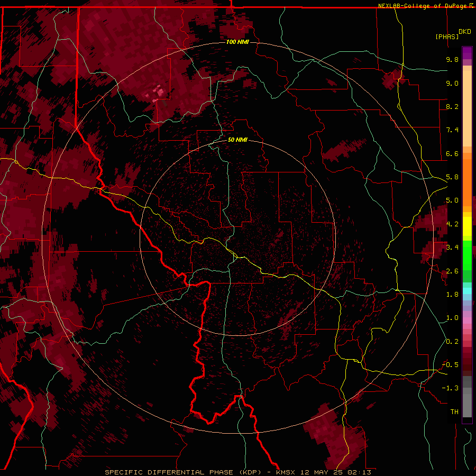Click the 5.8 value on the scale
Viewport: 476px width, 476px height.
click(452, 177)
